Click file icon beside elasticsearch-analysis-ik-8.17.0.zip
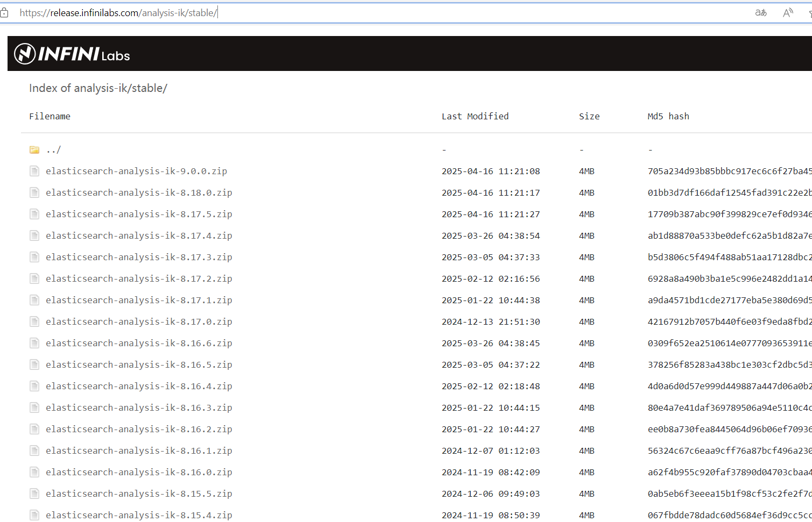The width and height of the screenshot is (812, 522). [x=34, y=321]
